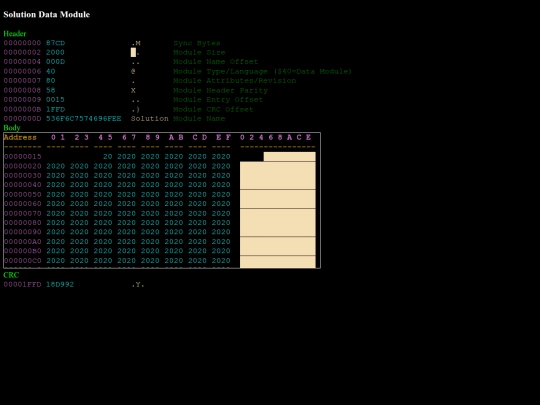Screen dimensions: 540x405
Task: Click body row address 00000060
Action: (22, 204)
